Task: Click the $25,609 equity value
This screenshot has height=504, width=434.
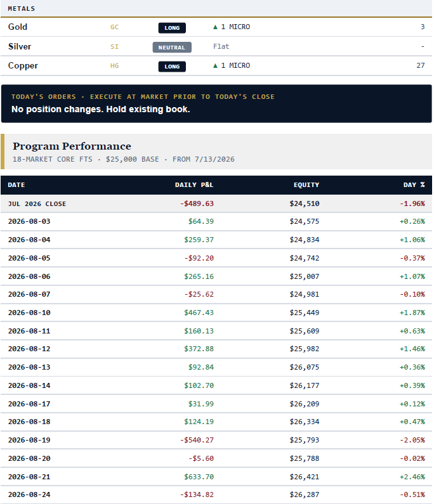Action: coord(305,331)
